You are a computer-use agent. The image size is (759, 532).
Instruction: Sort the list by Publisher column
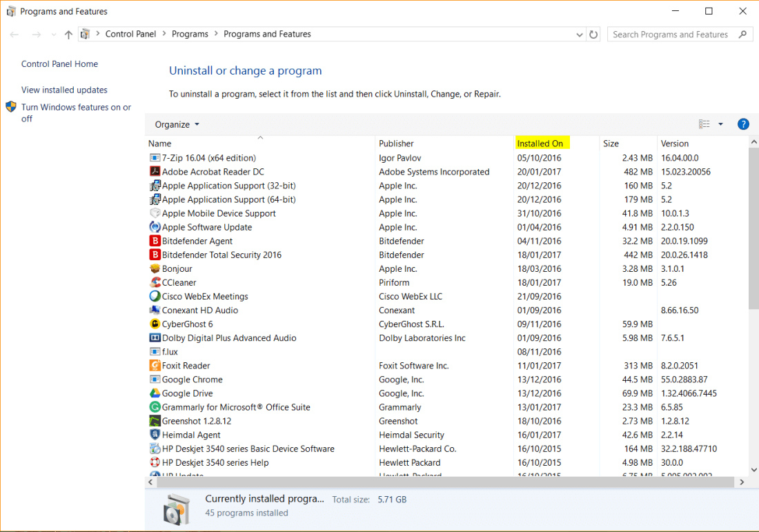click(x=396, y=144)
